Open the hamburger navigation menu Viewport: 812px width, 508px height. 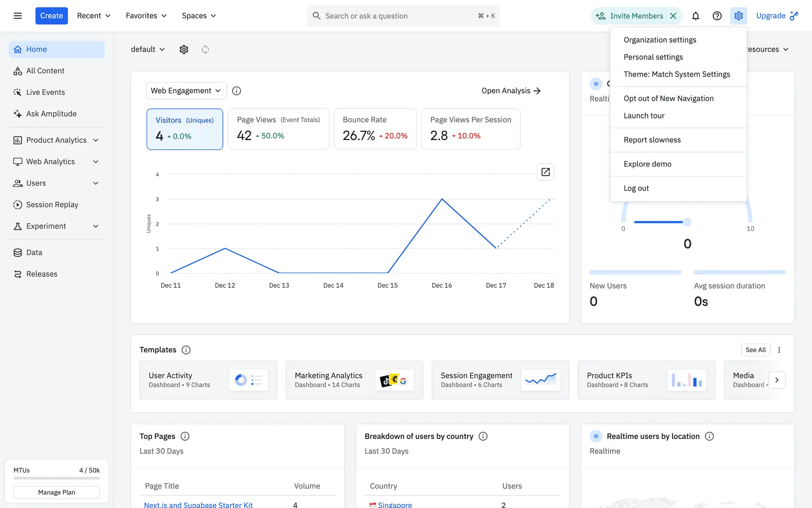[17, 16]
